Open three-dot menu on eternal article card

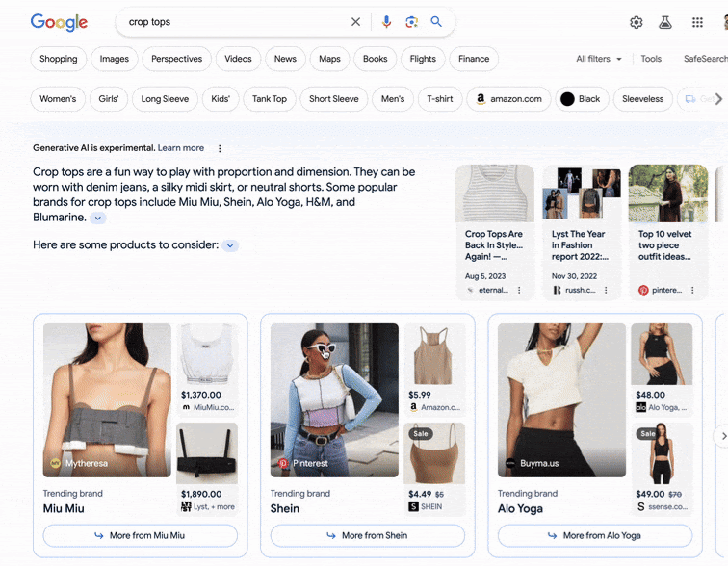tap(519, 290)
